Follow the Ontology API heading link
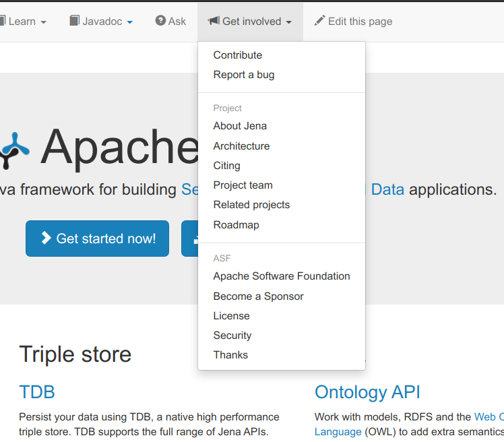This screenshot has width=504, height=442. tap(367, 393)
